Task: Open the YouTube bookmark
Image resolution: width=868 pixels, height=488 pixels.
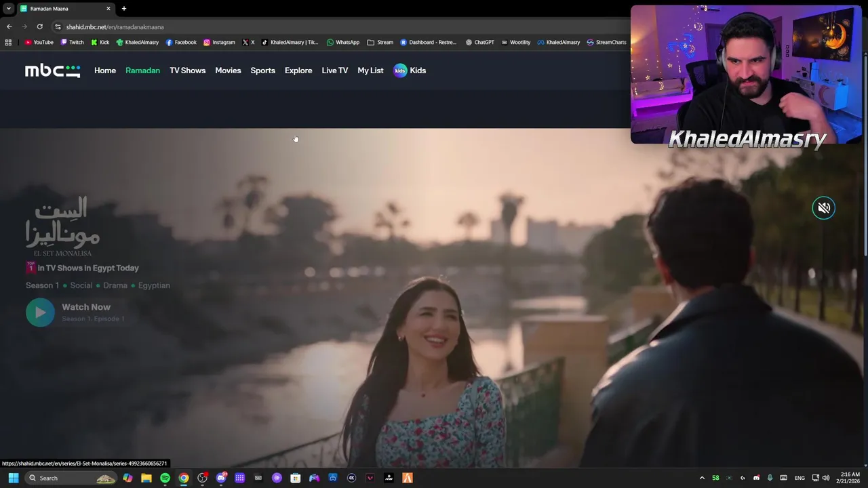Action: point(39,42)
